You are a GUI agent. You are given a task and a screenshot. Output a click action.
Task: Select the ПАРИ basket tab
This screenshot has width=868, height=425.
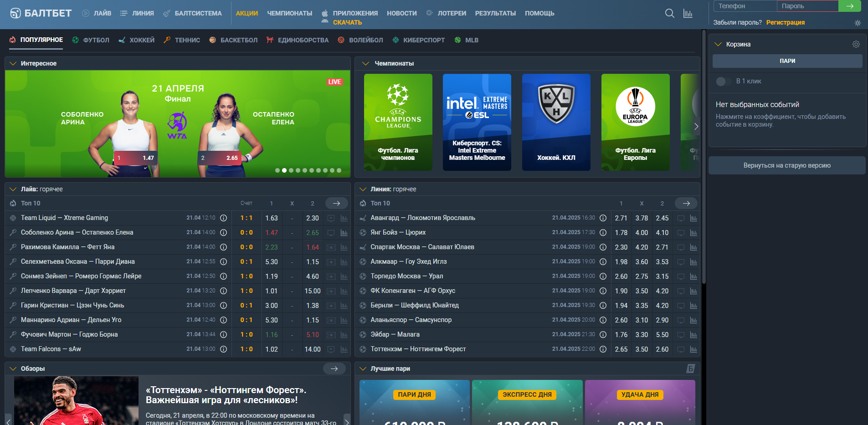point(787,61)
